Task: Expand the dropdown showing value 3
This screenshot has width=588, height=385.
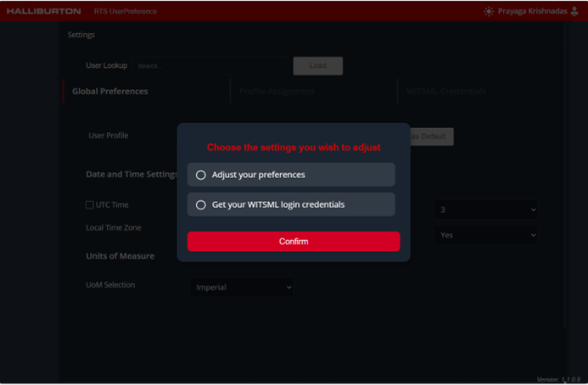Action: point(487,209)
